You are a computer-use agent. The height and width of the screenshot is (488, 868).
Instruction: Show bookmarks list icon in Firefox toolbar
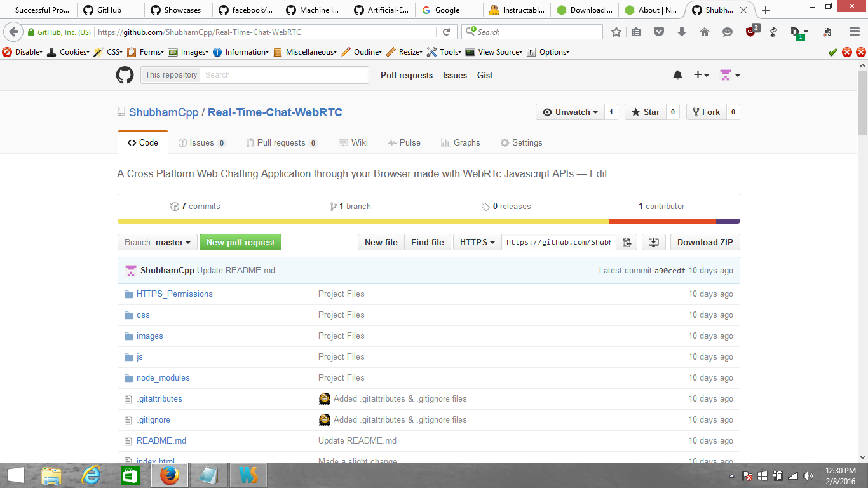pos(636,32)
